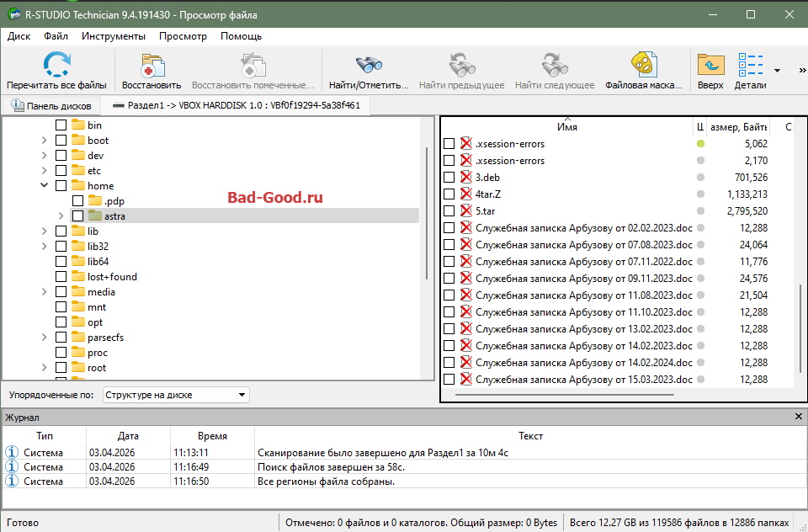Click the astra folder icon in tree

(x=96, y=216)
